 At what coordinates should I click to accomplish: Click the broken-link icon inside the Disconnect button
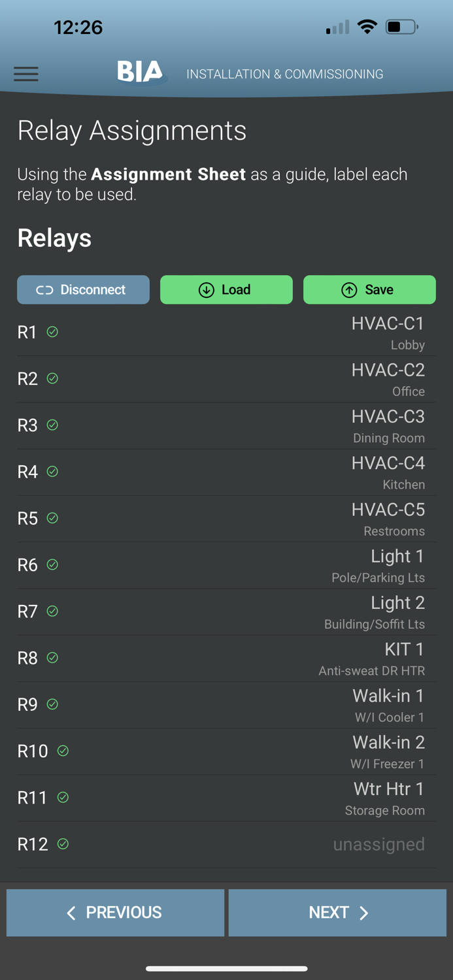pos(43,289)
